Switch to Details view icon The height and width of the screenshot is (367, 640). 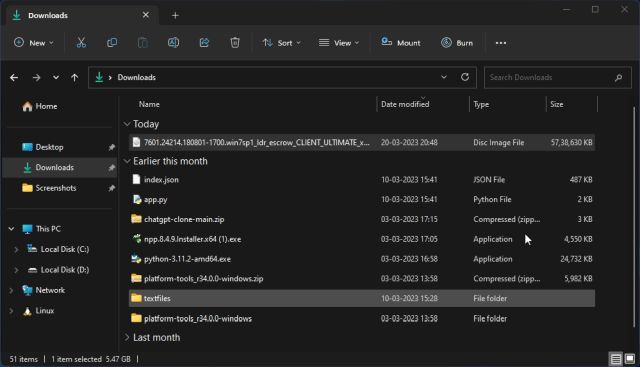616,359
